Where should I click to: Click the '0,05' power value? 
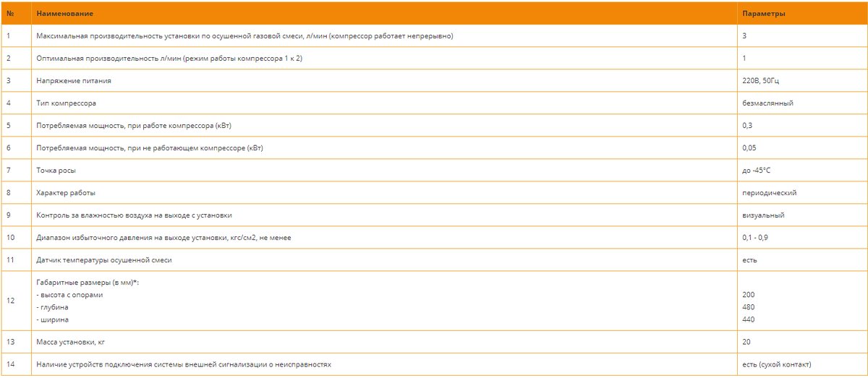coord(750,148)
